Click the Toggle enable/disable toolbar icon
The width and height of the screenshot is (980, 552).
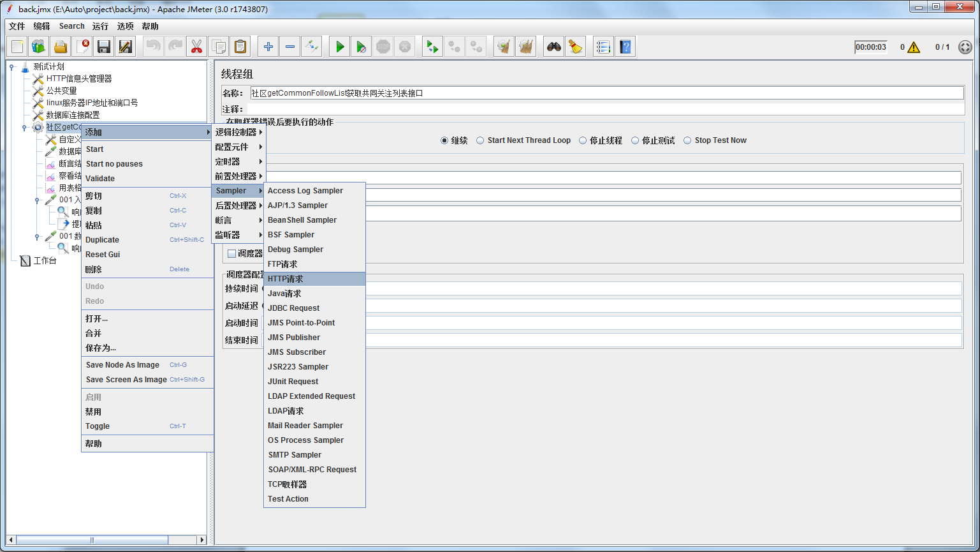312,47
